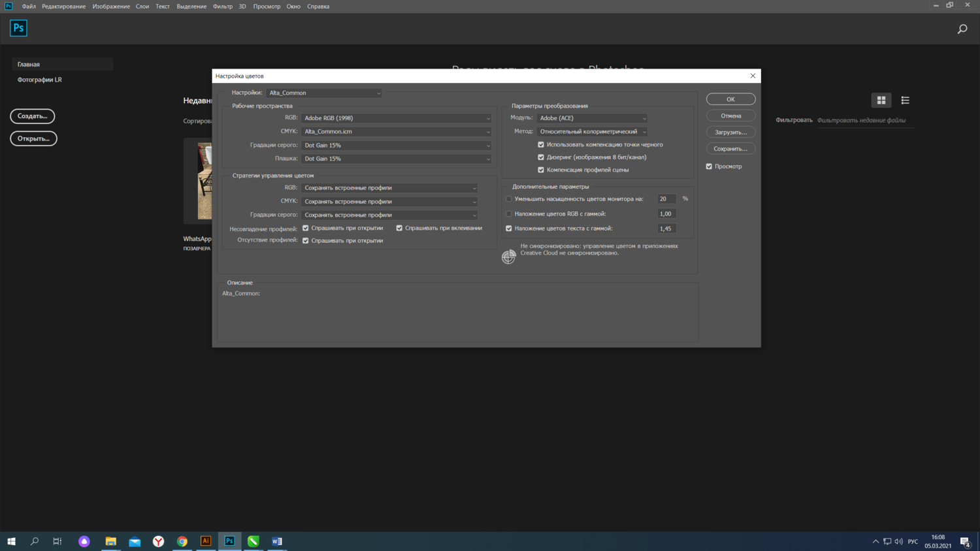
Task: Click the Photoshop home logo icon
Action: 18,28
